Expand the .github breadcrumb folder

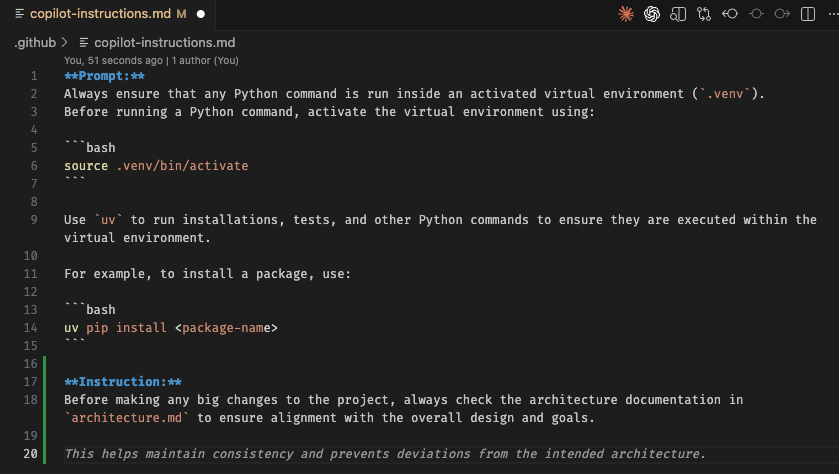click(x=35, y=43)
